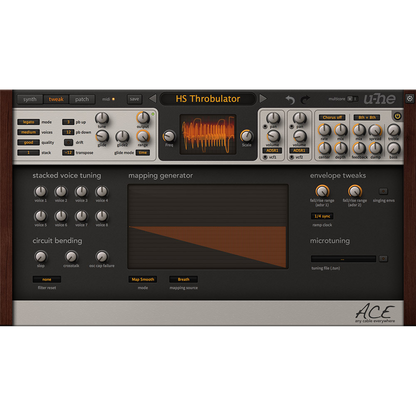416x416 pixels.
Task: Toggle the drift switch
Action: (x=68, y=142)
